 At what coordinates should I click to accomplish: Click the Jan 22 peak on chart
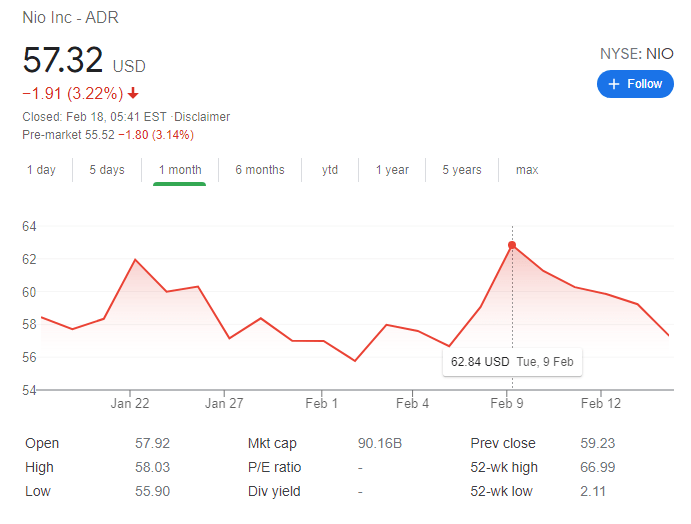[x=135, y=260]
